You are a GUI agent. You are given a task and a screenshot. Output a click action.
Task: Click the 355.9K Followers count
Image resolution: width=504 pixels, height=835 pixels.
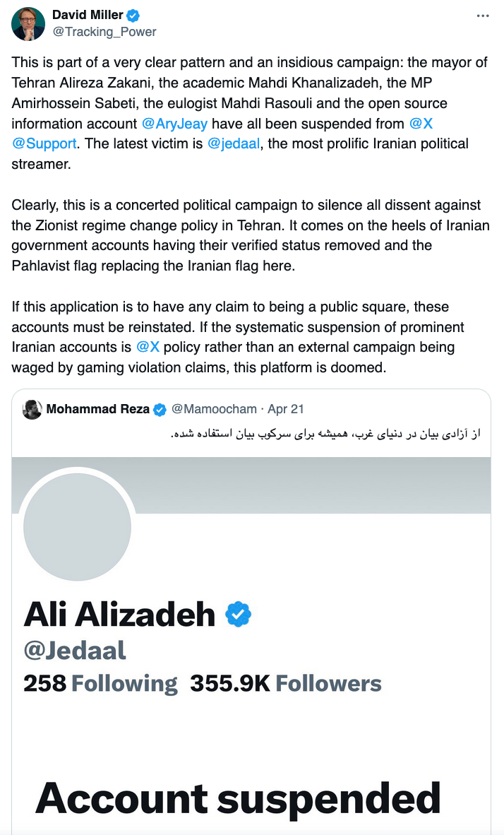[285, 684]
